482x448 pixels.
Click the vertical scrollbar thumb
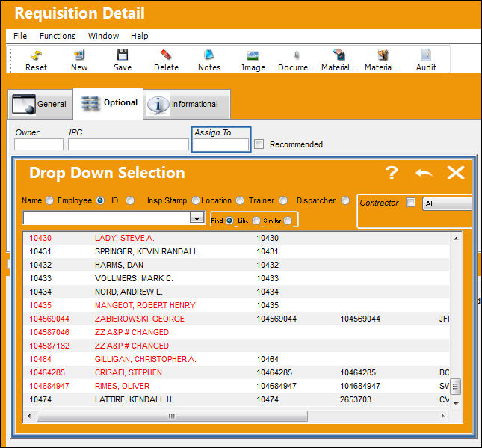456,387
